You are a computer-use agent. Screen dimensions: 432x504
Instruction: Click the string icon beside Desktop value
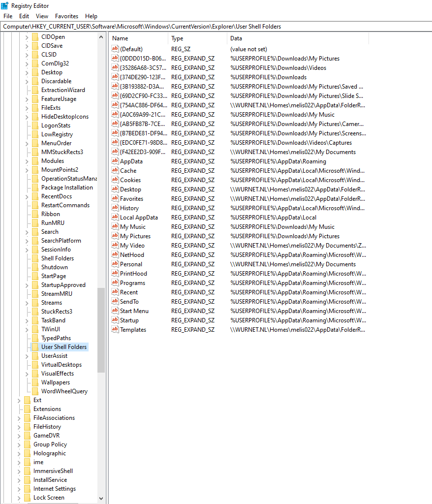point(115,189)
